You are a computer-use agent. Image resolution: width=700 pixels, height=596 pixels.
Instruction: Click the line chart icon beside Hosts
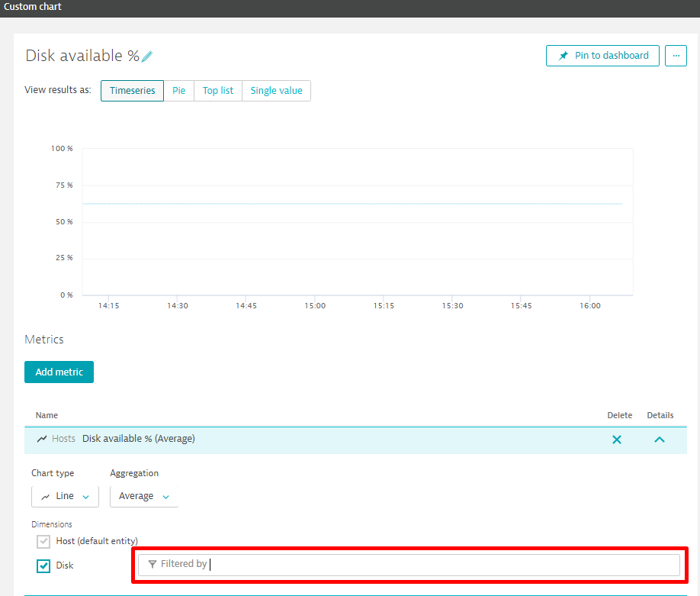tap(42, 439)
